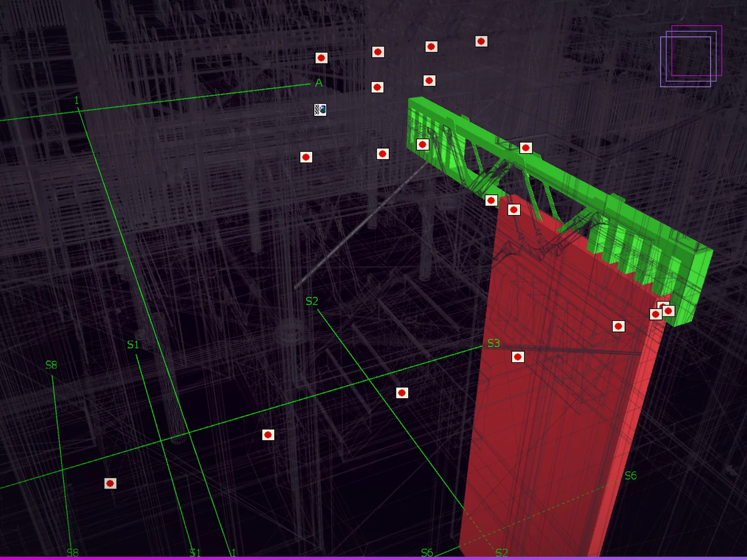Screen dimensions: 747x560
Task: Click the mid-view grid label S8
Action: pyautogui.click(x=51, y=365)
